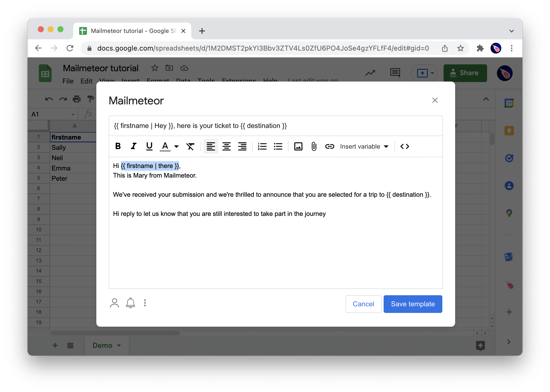Click the remove formatting icon
Screen dimensions: 550x392
pos(190,146)
